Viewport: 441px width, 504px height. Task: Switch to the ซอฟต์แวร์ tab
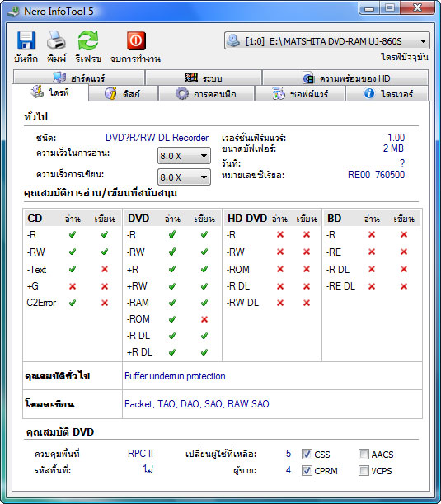(x=300, y=93)
